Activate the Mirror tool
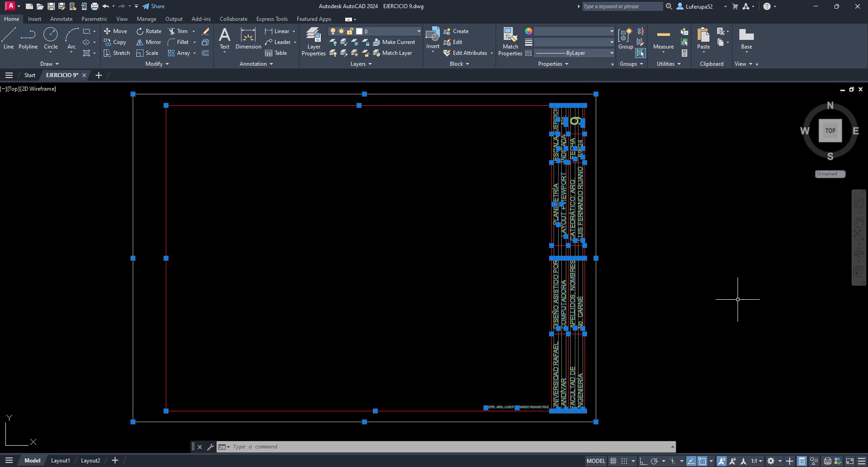Viewport: 868px width, 467px height. [x=149, y=42]
